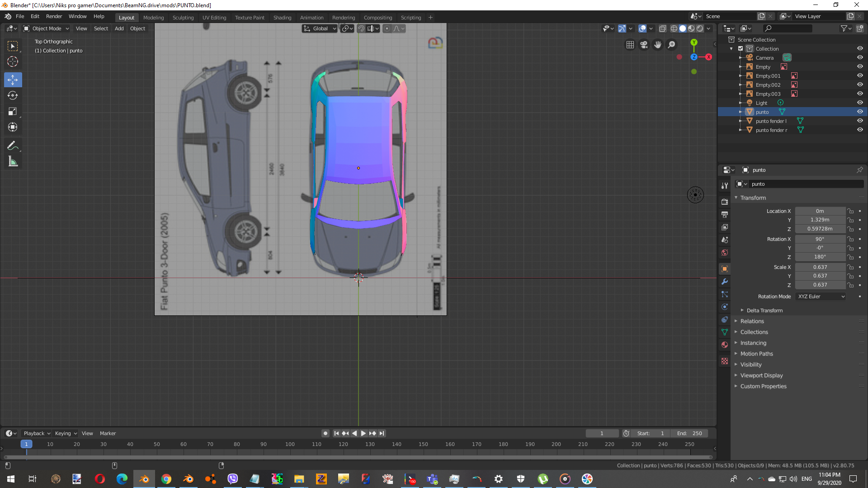Hide the Empty.002 object in outliner

(x=860, y=84)
